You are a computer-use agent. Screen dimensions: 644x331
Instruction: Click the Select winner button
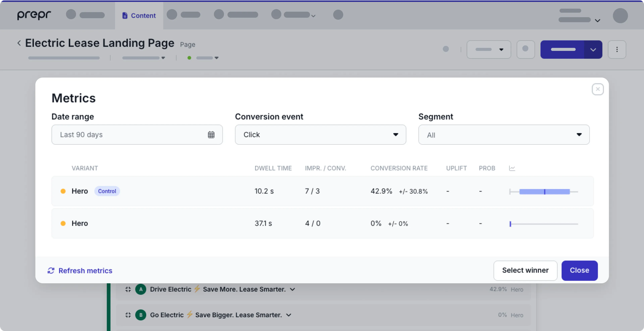525,270
